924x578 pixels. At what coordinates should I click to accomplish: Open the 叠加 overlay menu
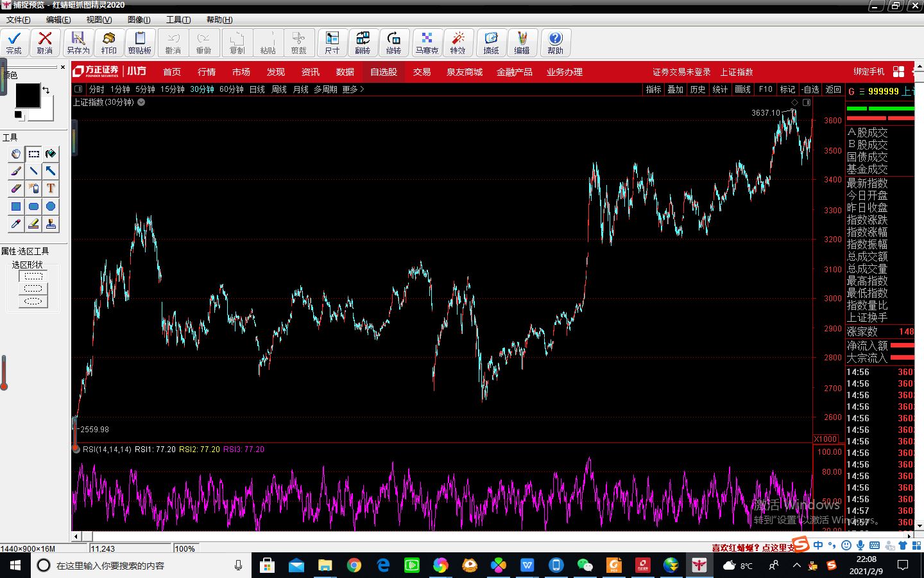(675, 89)
